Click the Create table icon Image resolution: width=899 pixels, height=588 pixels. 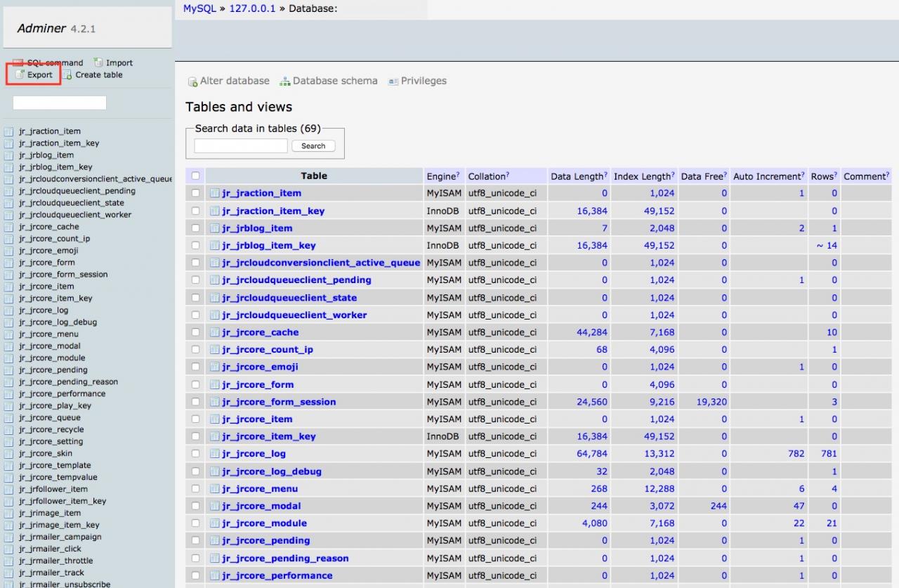(67, 75)
